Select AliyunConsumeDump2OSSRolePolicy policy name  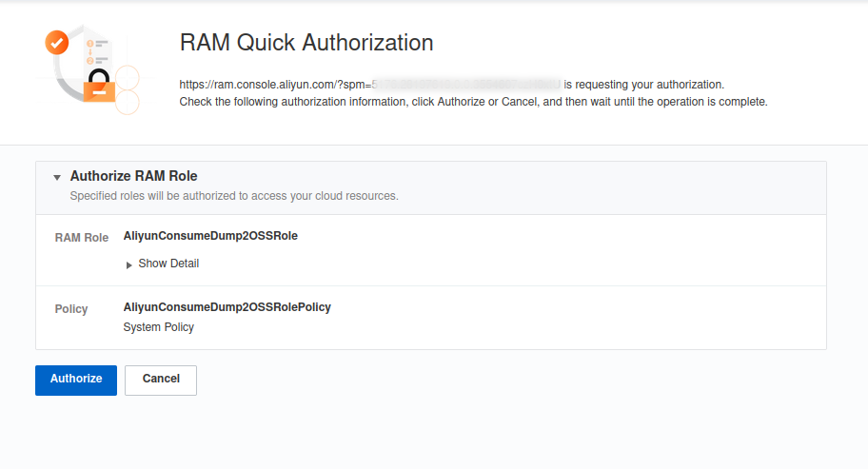coord(227,307)
